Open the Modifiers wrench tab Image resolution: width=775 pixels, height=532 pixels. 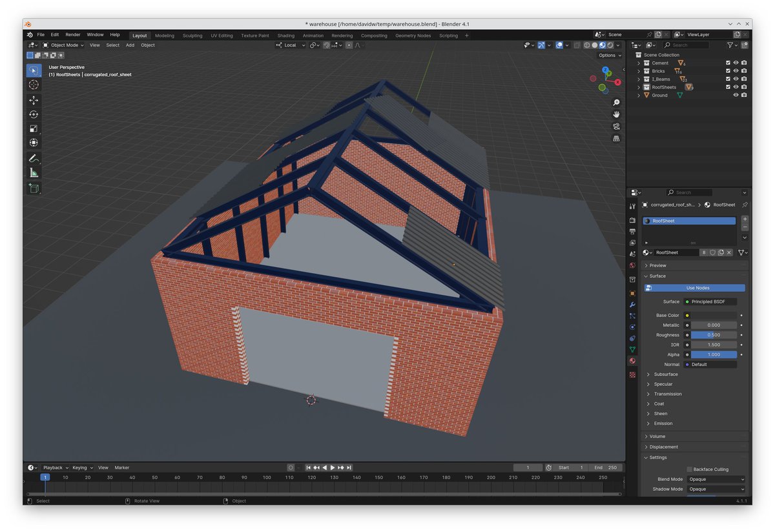pyautogui.click(x=632, y=304)
